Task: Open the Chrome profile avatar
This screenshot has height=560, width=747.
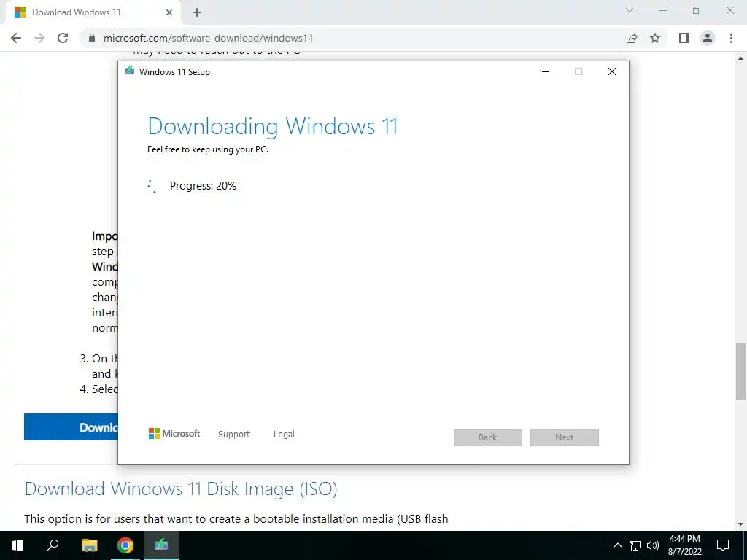Action: pos(708,38)
